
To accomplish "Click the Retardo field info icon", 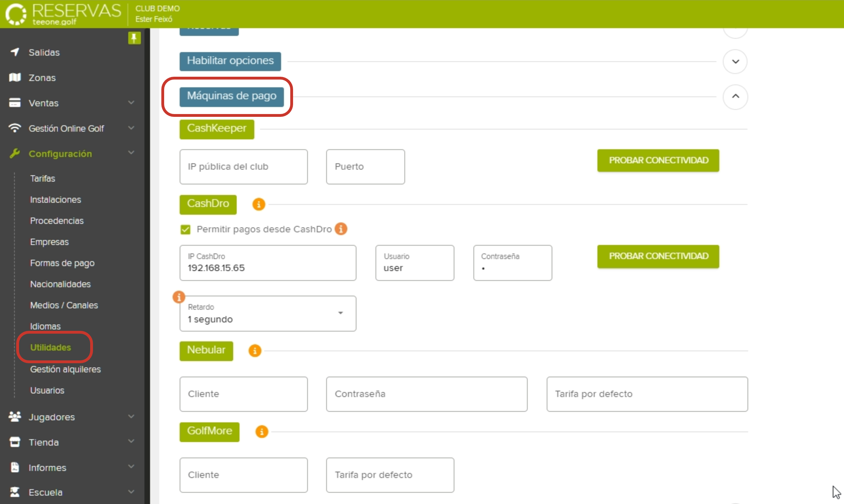I will 179,297.
